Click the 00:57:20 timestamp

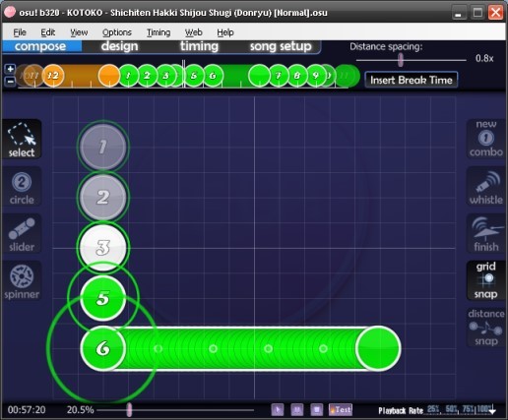(x=27, y=410)
